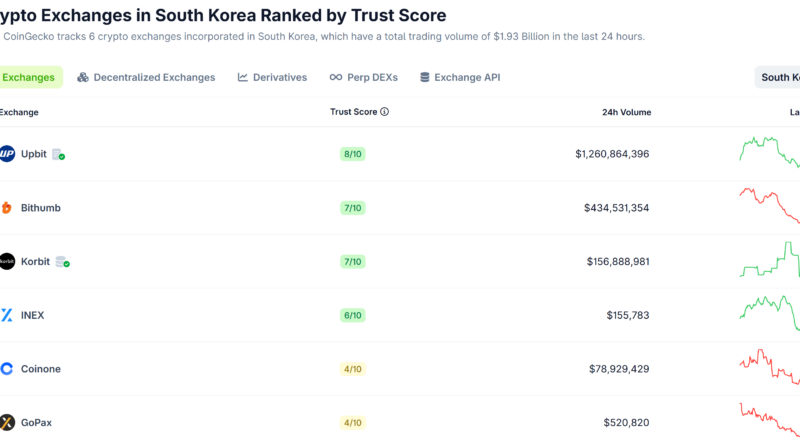Click the INEX exchange logo
Screen dimensions: 800x445
pyautogui.click(x=7, y=315)
